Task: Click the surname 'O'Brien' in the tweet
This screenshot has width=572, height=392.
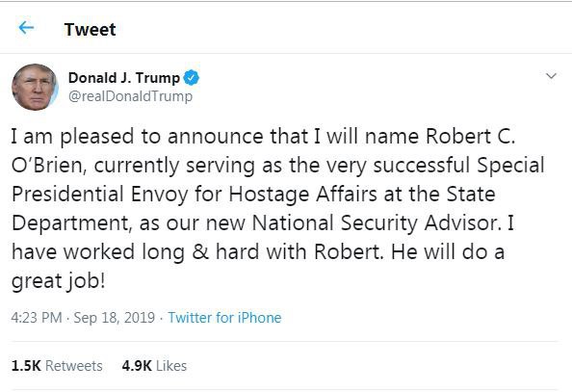Action: (x=49, y=166)
